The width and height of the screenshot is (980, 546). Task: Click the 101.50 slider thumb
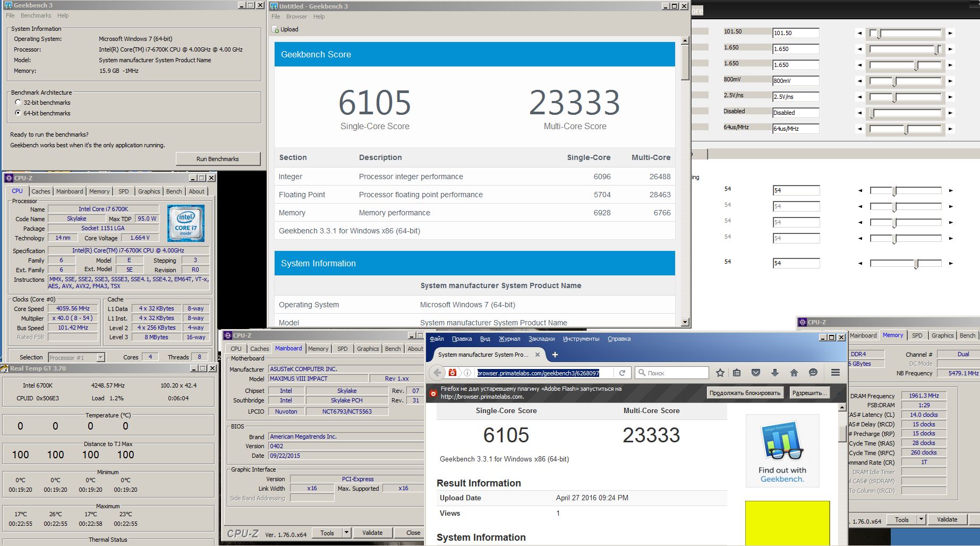879,33
